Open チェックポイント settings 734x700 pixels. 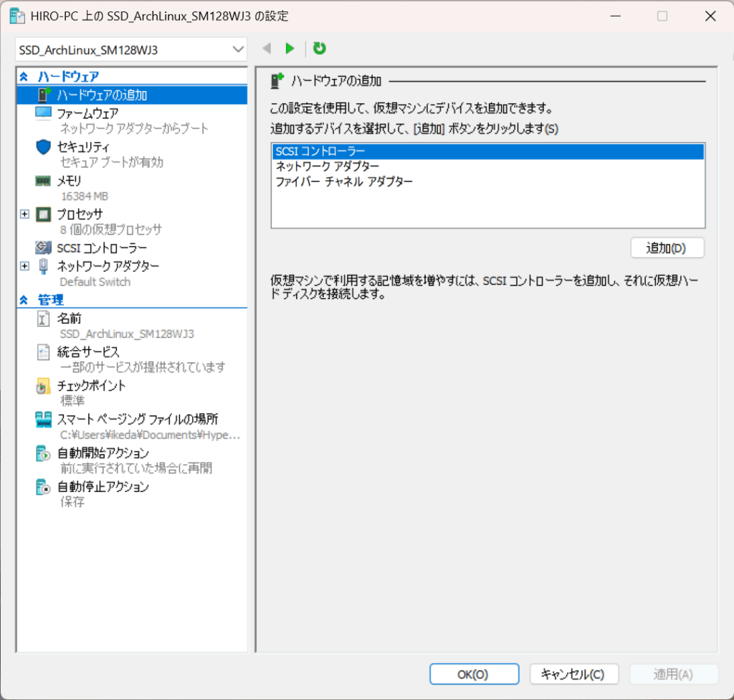pyautogui.click(x=91, y=386)
